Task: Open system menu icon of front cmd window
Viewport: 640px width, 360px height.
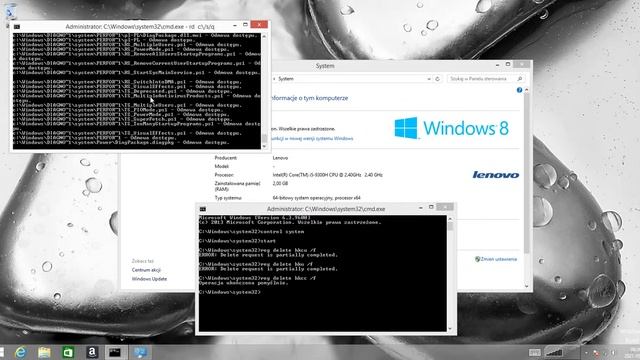Action: point(203,209)
